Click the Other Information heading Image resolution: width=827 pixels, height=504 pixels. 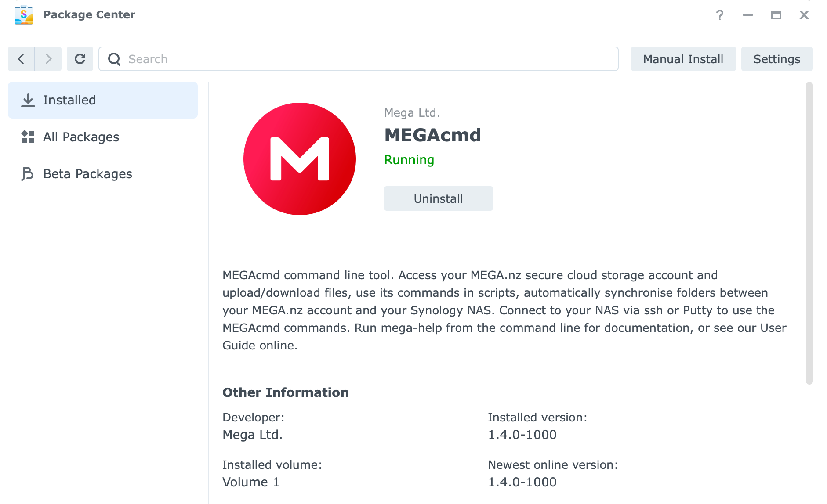(x=286, y=392)
